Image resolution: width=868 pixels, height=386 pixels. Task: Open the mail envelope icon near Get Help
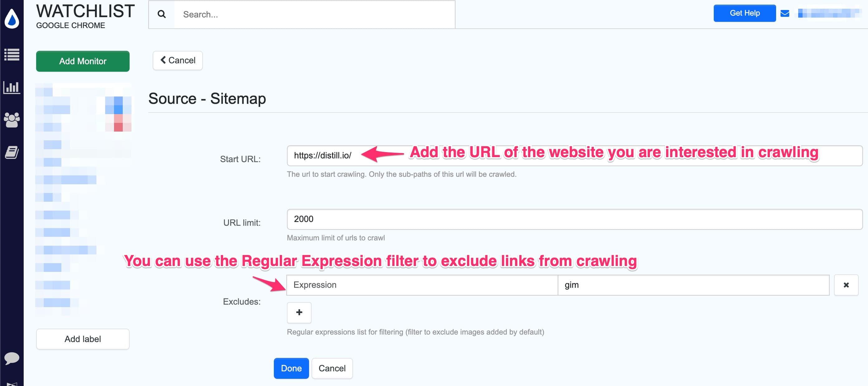785,13
